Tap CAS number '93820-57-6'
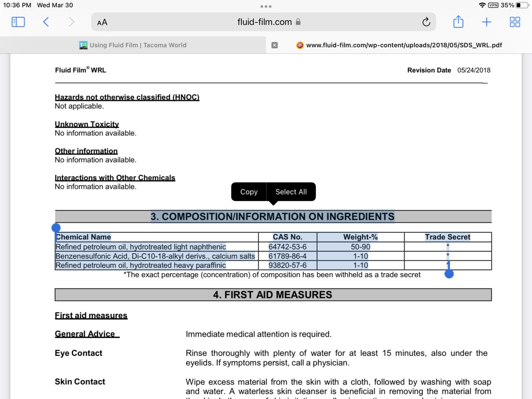 288,265
